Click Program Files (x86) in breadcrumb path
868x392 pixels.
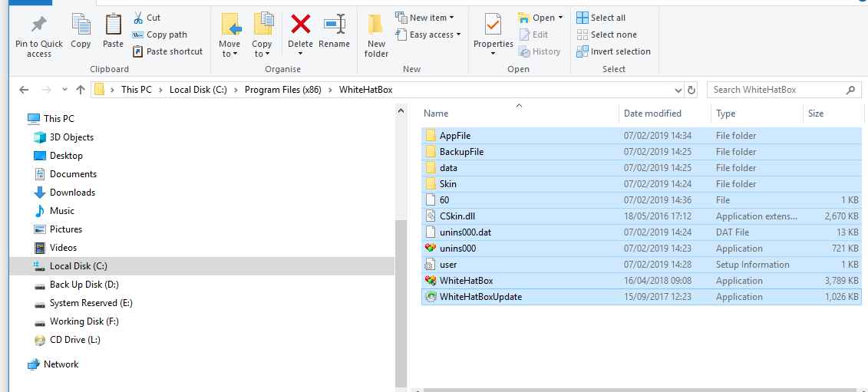coord(282,90)
